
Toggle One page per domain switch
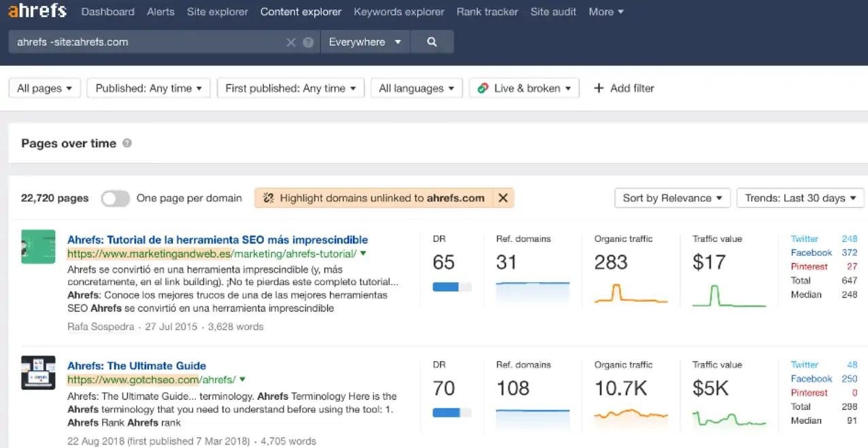click(116, 198)
